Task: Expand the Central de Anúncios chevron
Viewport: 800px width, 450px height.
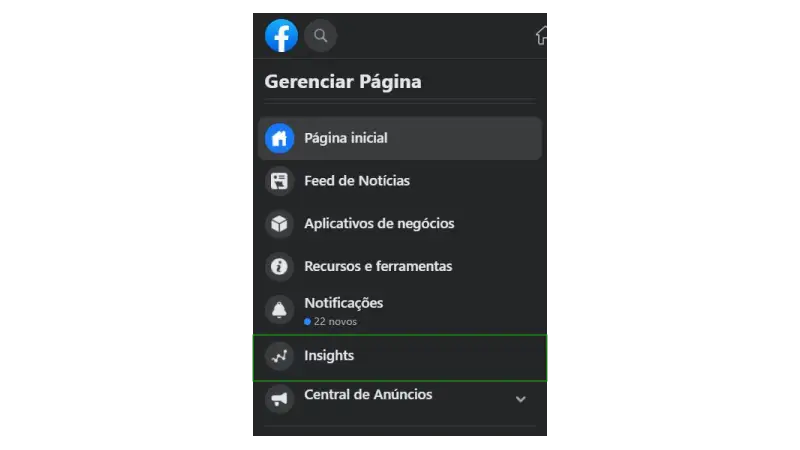Action: coord(520,399)
